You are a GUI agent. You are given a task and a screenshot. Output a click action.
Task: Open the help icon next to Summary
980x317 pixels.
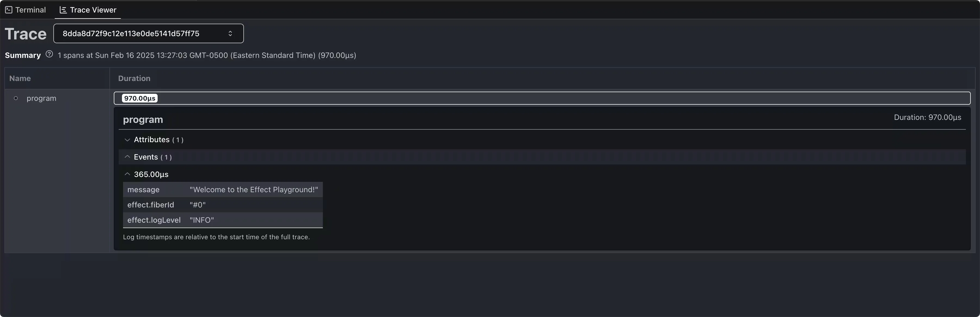tap(49, 54)
